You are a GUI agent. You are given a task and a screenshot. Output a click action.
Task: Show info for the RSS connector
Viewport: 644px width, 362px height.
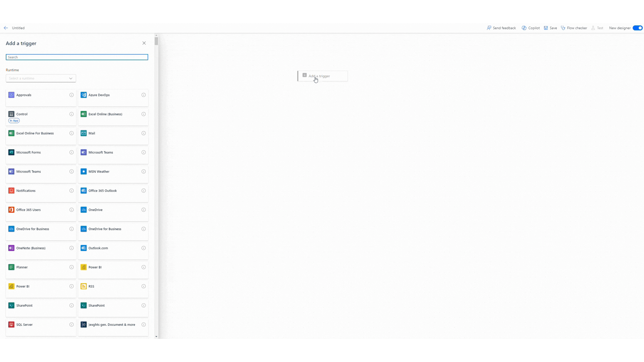pos(144,286)
